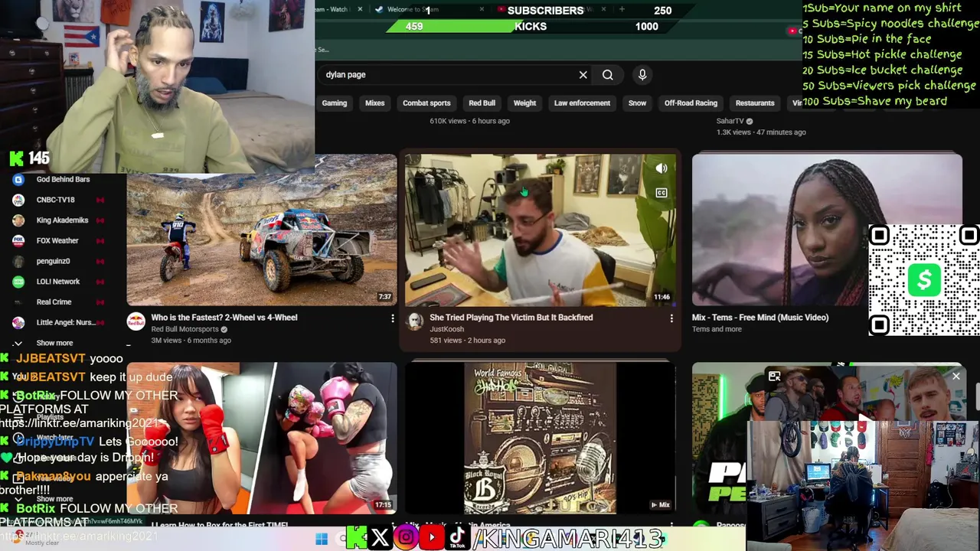Screen dimensions: 980x551
Task: Close the mini player
Action: (955, 376)
